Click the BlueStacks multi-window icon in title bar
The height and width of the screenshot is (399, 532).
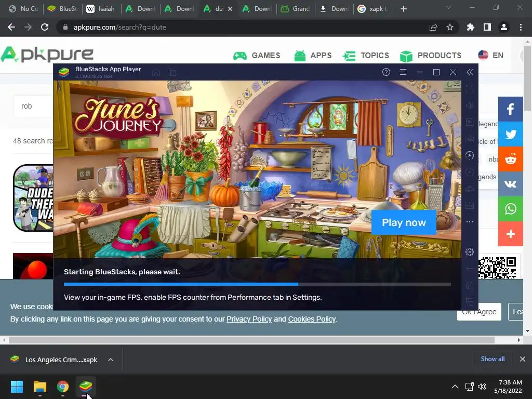point(172,73)
